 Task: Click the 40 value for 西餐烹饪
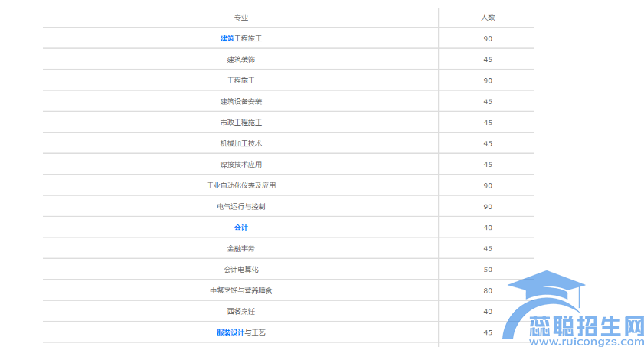coord(488,311)
